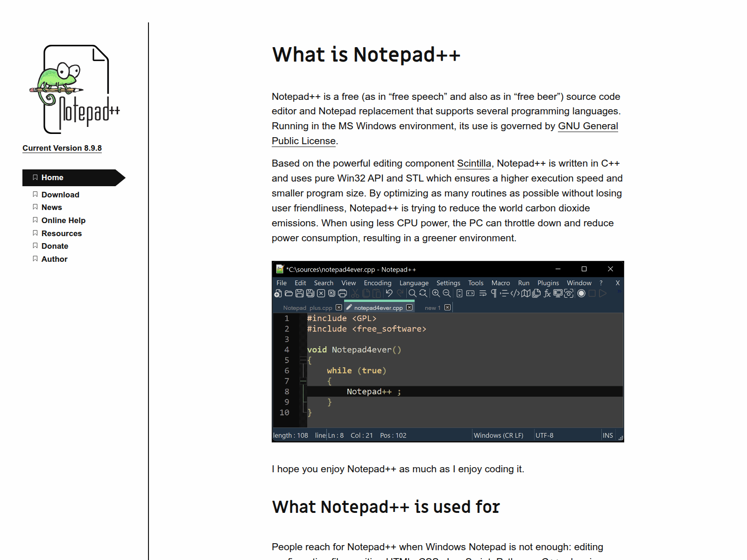Open the Resources sidebar link
Screen dimensions: 747x560
[x=62, y=233]
